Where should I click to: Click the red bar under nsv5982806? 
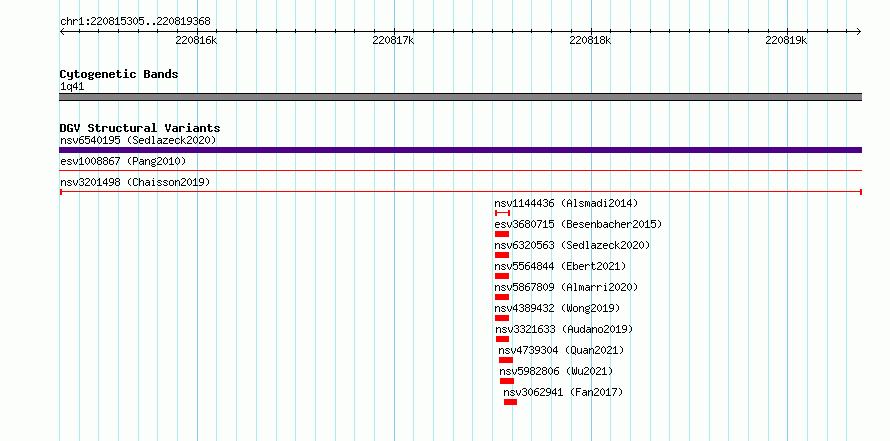(x=507, y=381)
